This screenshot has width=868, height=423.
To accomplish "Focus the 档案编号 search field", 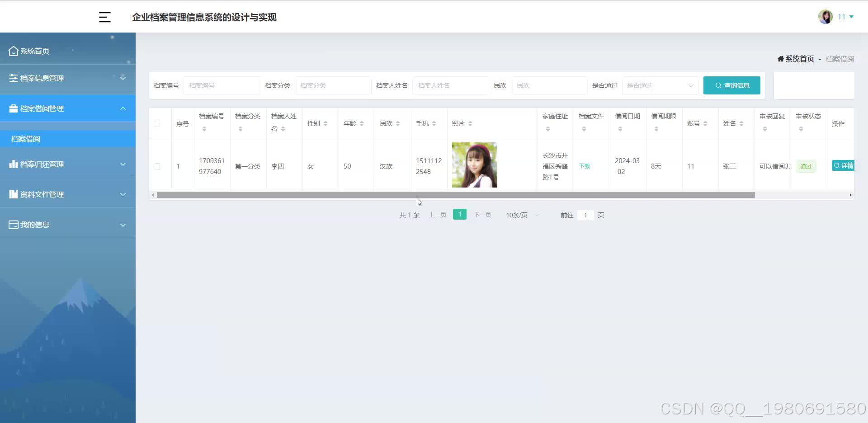I will coord(222,85).
